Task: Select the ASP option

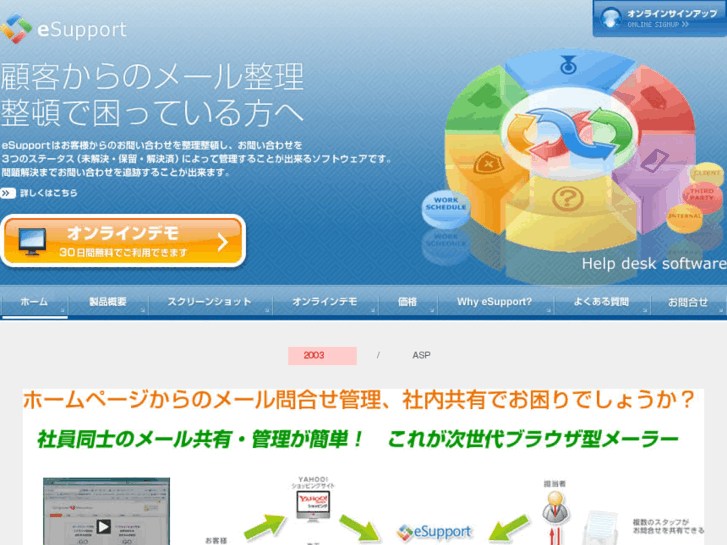Action: 421,355
